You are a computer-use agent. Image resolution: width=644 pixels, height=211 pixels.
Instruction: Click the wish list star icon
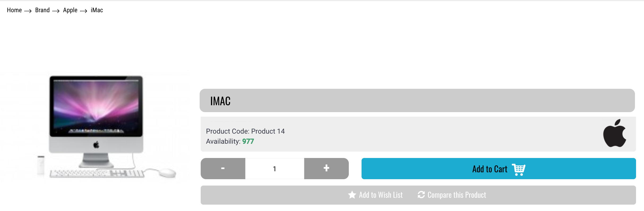pos(352,195)
